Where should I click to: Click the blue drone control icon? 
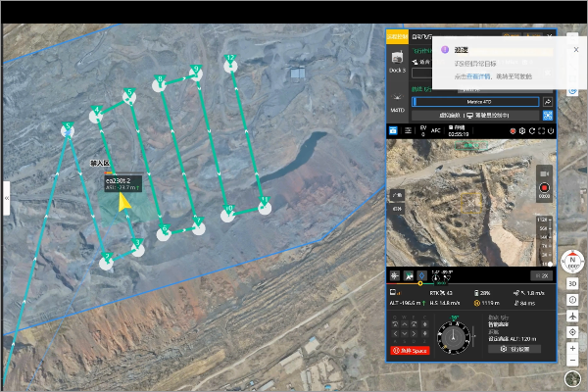tap(548, 116)
